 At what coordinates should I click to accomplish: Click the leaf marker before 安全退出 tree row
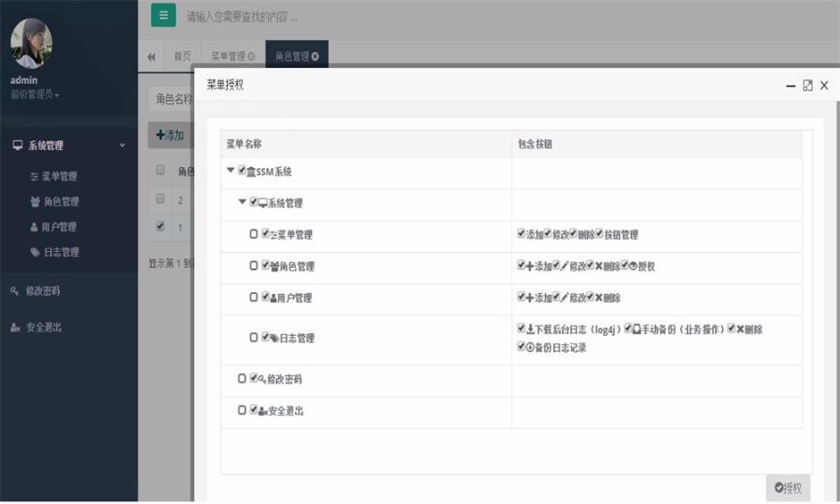pos(242,410)
